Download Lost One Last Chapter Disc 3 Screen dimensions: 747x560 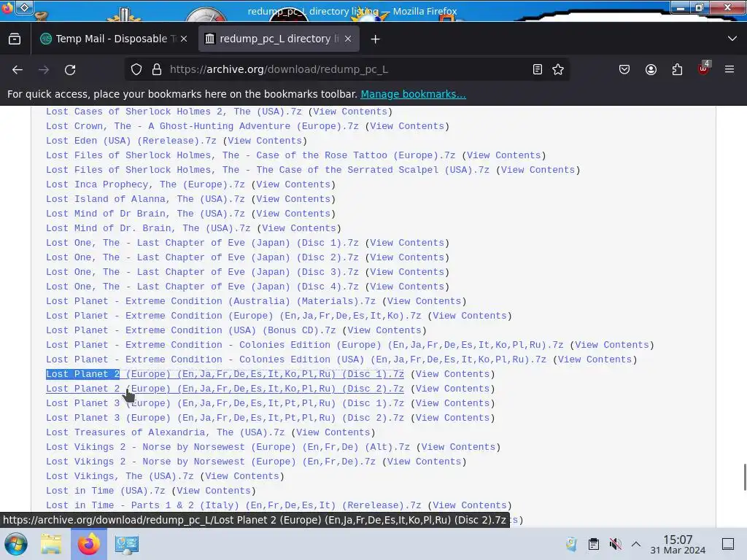tap(203, 273)
